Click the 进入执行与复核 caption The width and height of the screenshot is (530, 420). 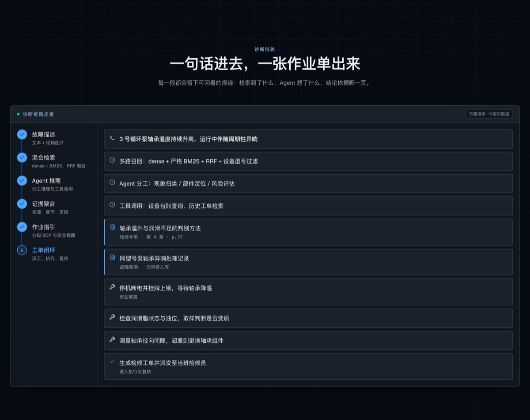[135, 371]
